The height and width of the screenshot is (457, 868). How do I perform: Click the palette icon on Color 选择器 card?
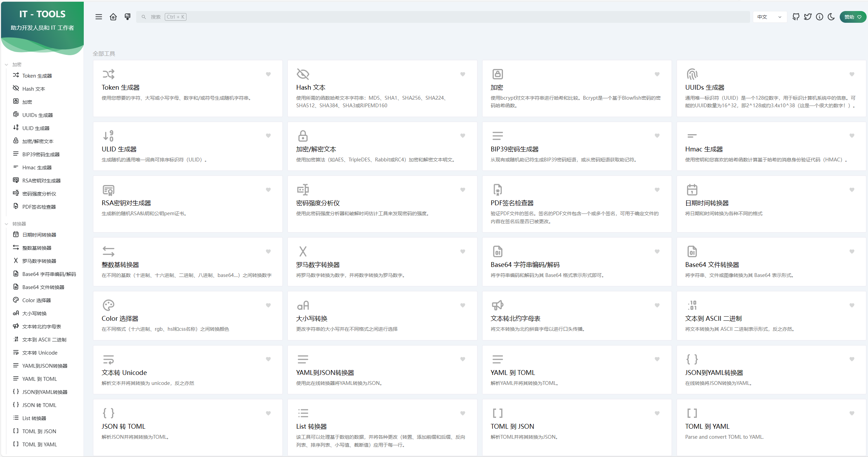[108, 305]
